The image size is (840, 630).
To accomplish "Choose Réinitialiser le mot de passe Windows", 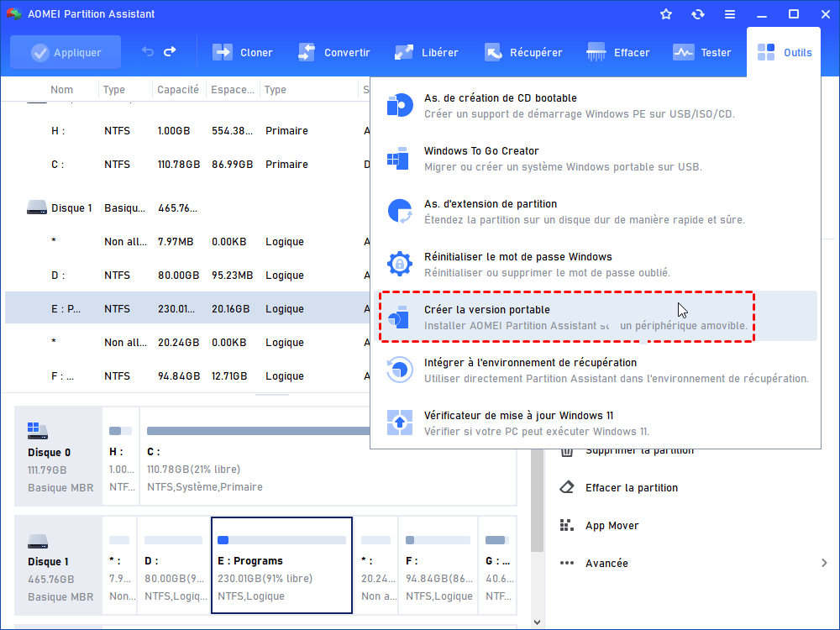I will click(596, 264).
